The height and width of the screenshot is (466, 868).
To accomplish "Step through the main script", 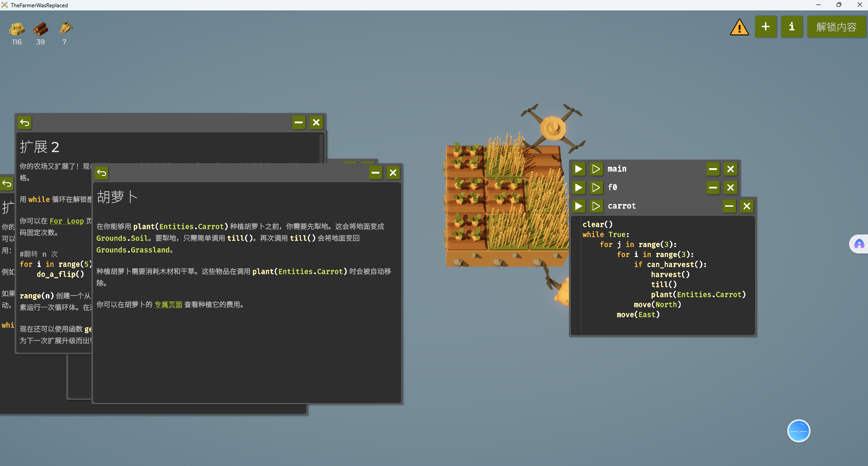I will click(596, 169).
